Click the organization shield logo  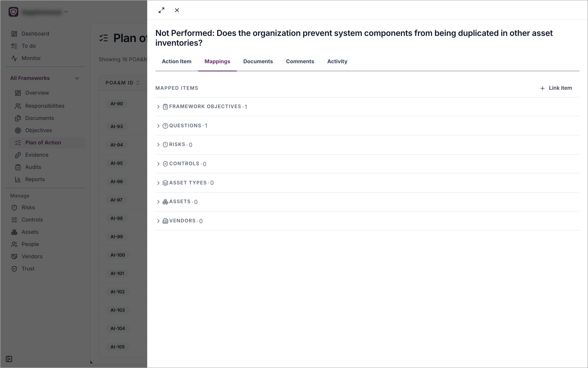[13, 12]
